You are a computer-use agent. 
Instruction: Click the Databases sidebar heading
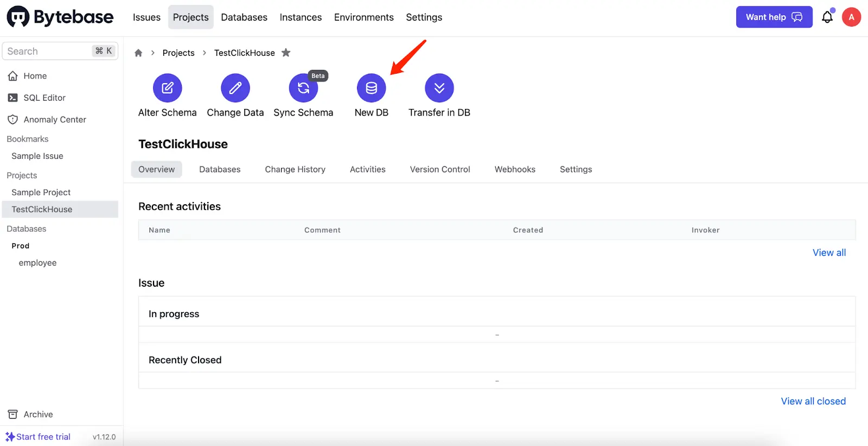[27, 229]
